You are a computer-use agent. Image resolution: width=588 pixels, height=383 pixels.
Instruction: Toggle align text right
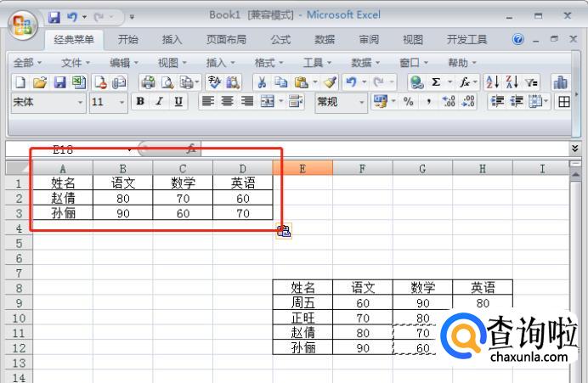tap(246, 102)
